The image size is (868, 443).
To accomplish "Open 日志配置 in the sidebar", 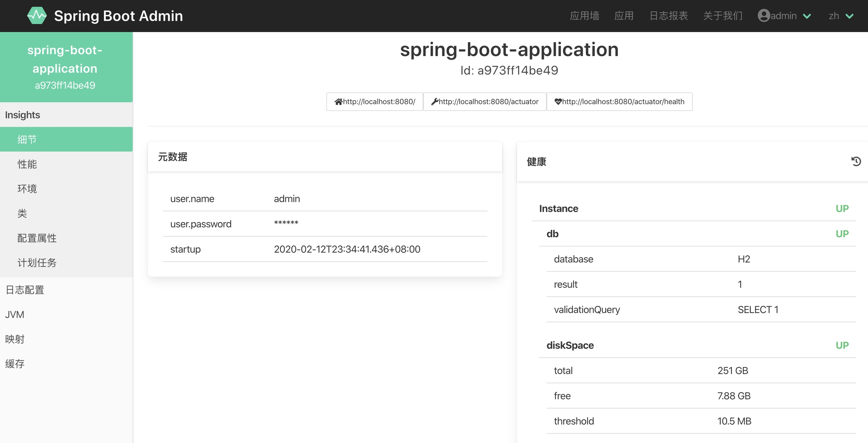I will 25,290.
